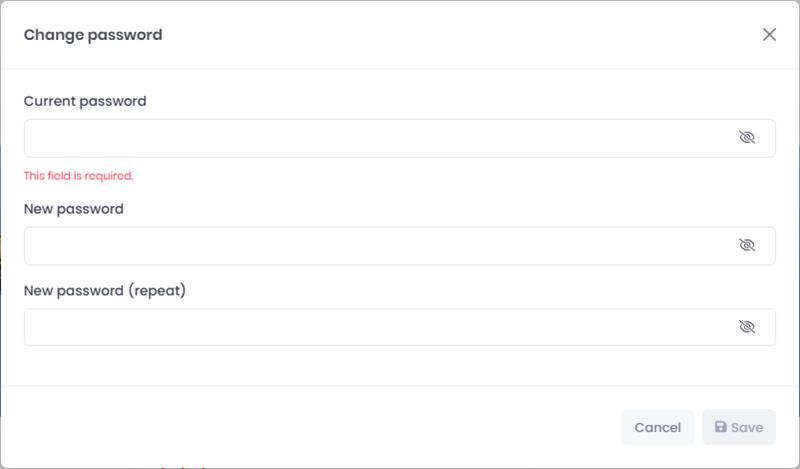
Task: Click the word Save inside the Save button
Action: 747,428
